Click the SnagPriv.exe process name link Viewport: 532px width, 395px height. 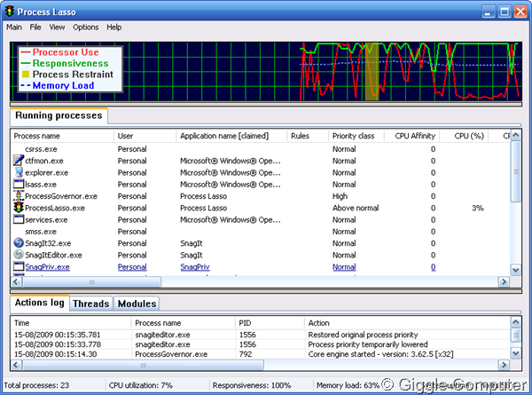click(47, 267)
